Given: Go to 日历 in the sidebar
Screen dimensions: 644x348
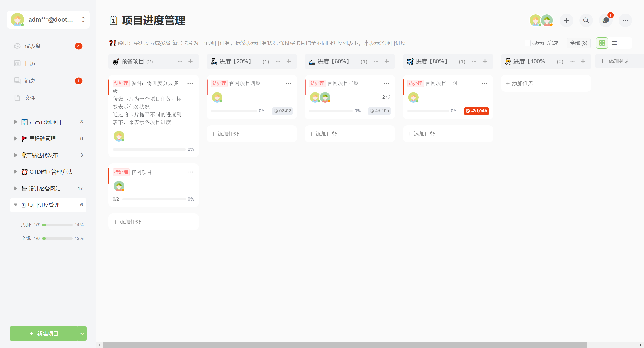Looking at the screenshot, I should (x=30, y=63).
